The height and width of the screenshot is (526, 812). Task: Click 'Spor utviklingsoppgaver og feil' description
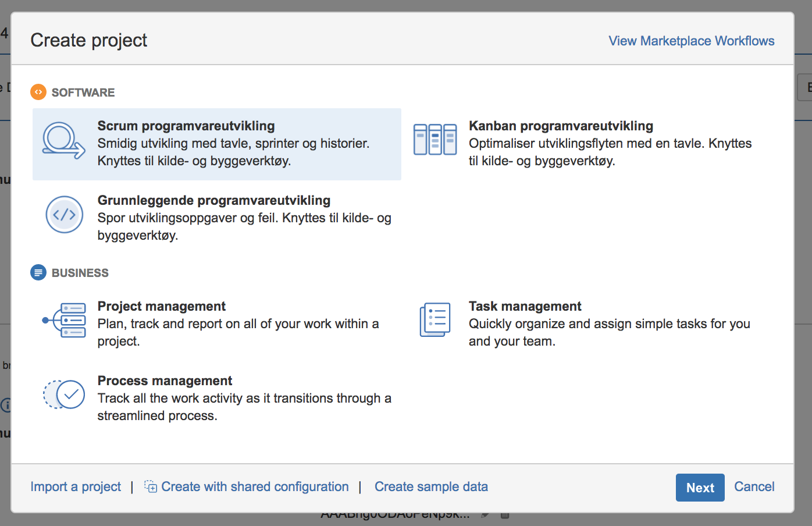[x=244, y=226]
